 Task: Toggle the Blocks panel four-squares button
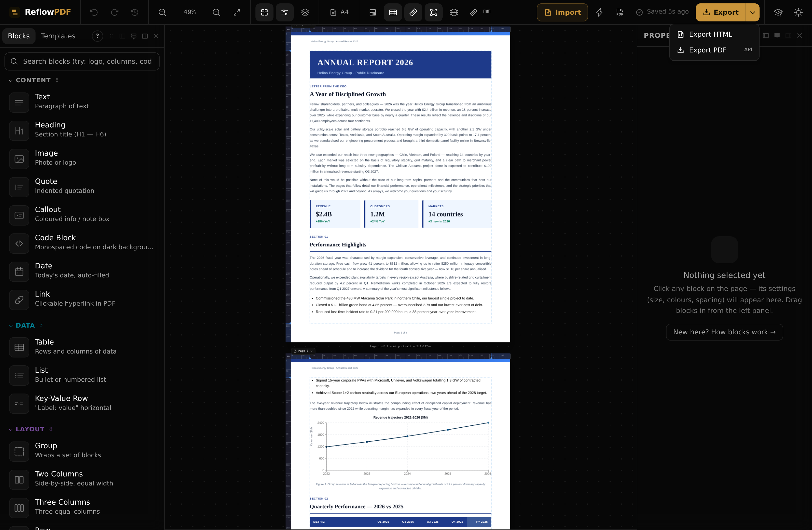click(x=264, y=12)
